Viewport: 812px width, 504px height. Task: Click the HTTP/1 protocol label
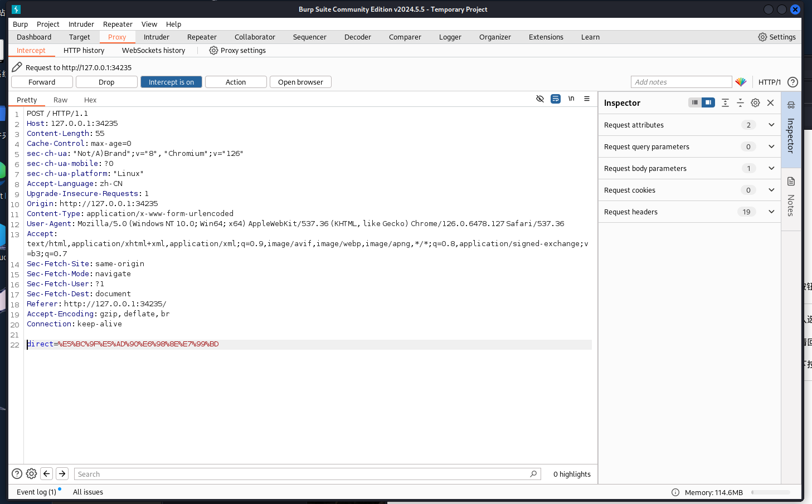[769, 82]
